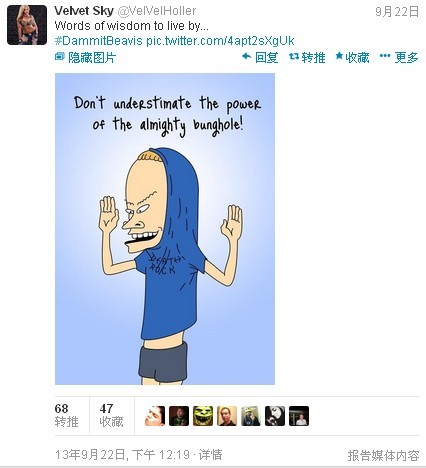
Task: Click the retweet icon labeled 转推
Action: [294, 57]
